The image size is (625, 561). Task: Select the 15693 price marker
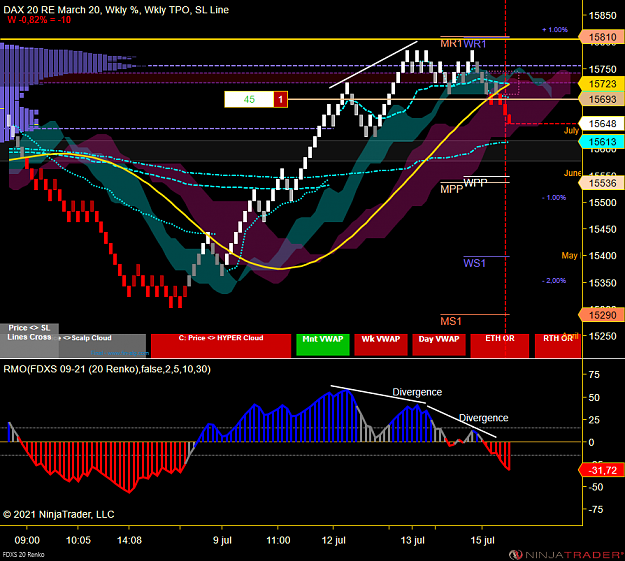tap(603, 99)
